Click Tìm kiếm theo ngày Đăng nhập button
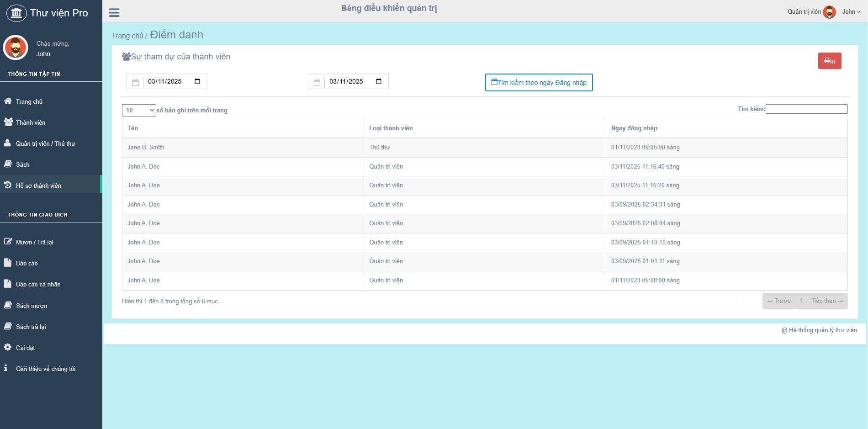The width and height of the screenshot is (868, 429). [x=539, y=83]
